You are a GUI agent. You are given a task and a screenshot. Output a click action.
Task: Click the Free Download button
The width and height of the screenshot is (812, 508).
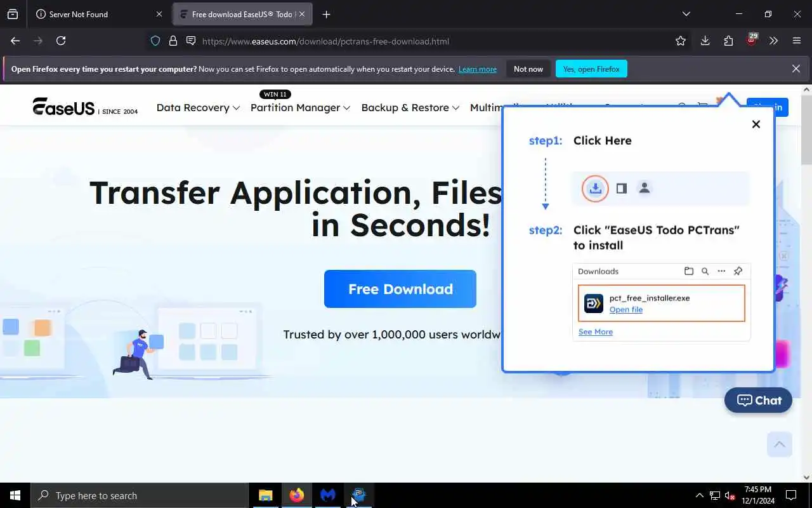click(x=400, y=289)
